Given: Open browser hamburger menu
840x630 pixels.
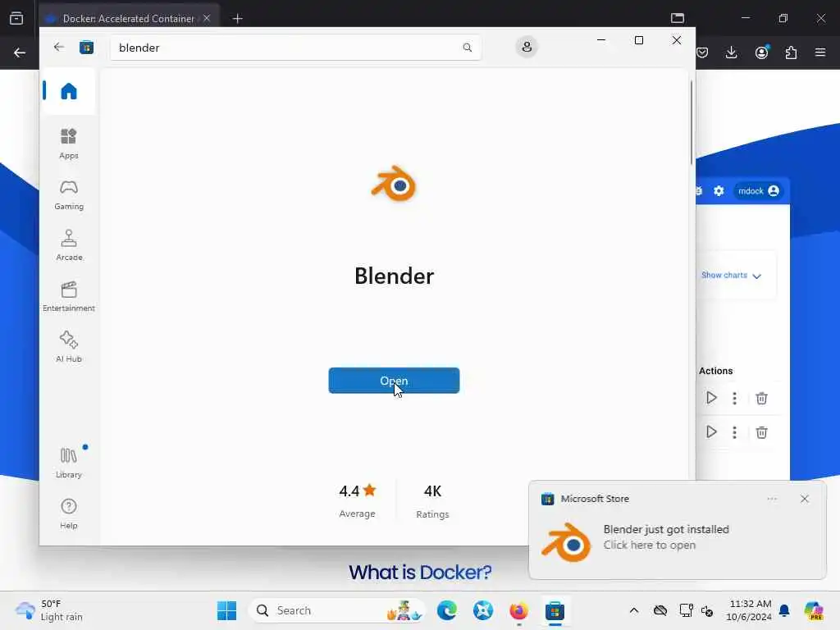Looking at the screenshot, I should tap(820, 52).
